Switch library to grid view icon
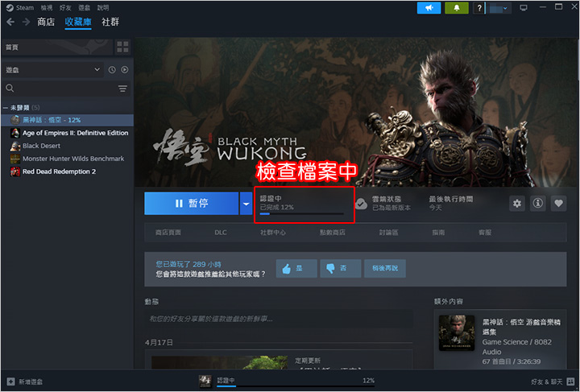The width and height of the screenshot is (580, 392). (x=122, y=47)
